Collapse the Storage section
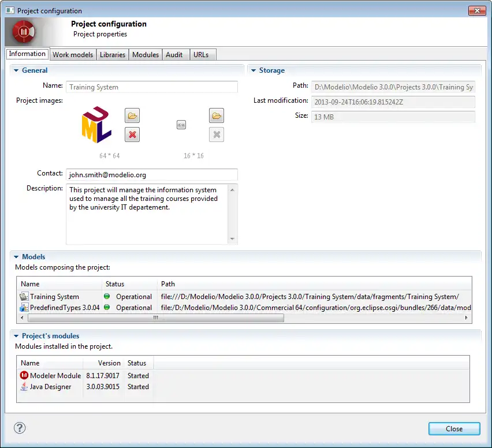The image size is (492, 448). click(x=254, y=70)
